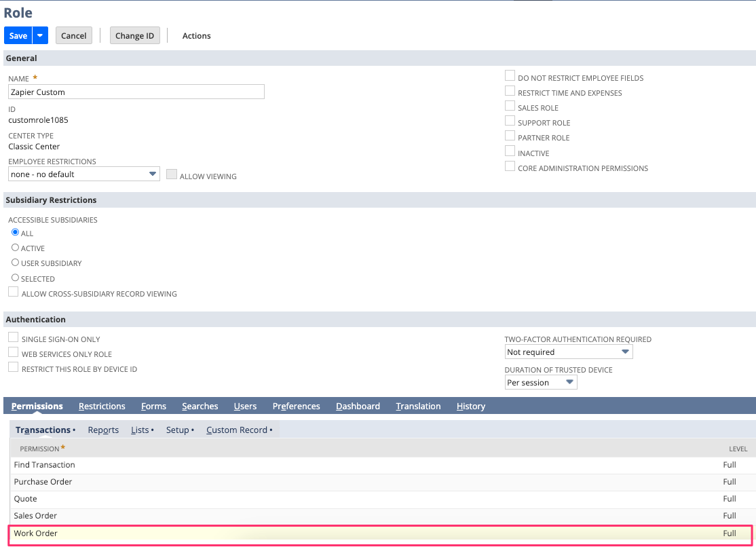The width and height of the screenshot is (756, 547).
Task: Click into the Name input field
Action: coord(136,92)
